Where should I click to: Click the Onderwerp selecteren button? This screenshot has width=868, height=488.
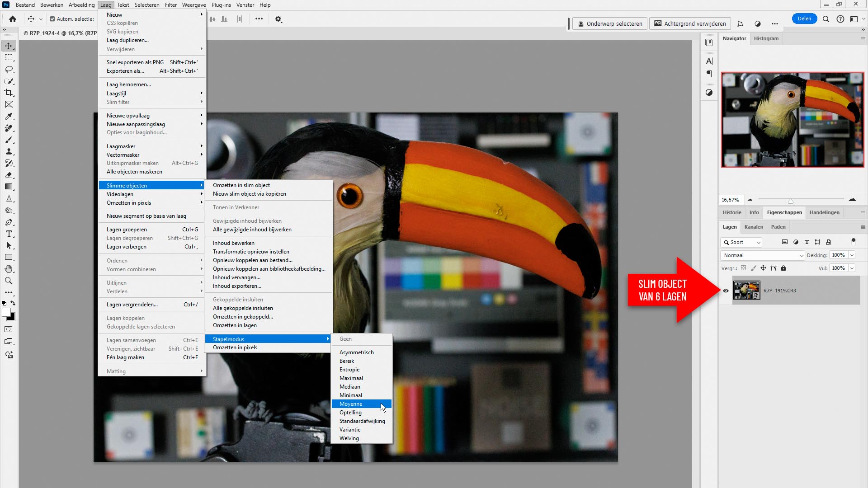610,23
